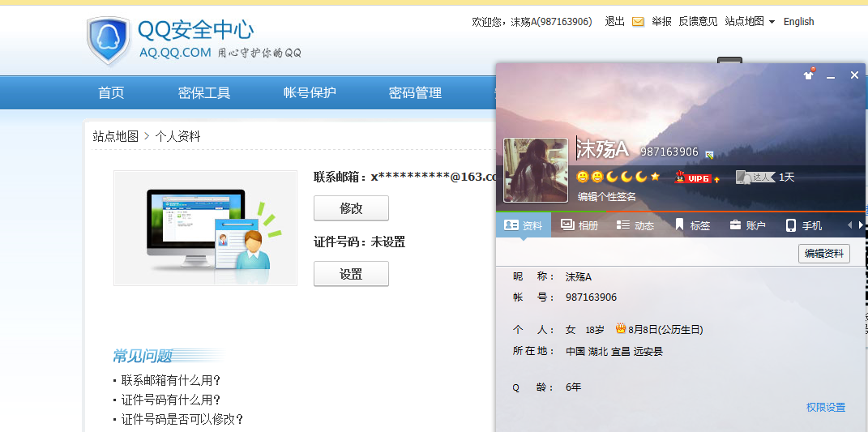Switch to the 相册 tab

tap(579, 225)
